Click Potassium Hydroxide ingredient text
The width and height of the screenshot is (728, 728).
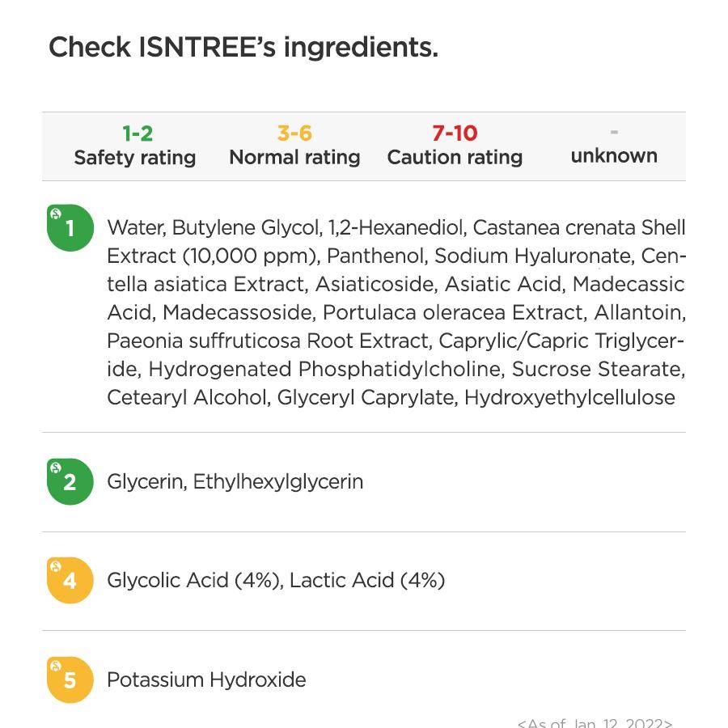[206, 679]
